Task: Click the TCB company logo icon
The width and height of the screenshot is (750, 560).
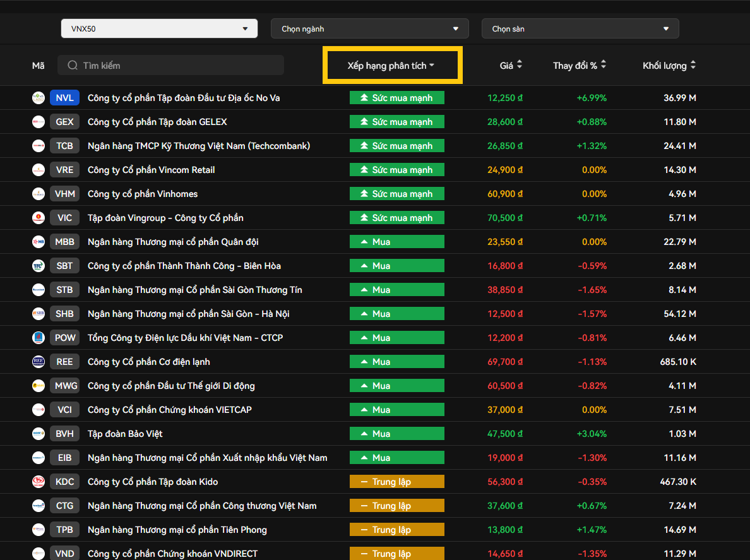Action: [39, 145]
